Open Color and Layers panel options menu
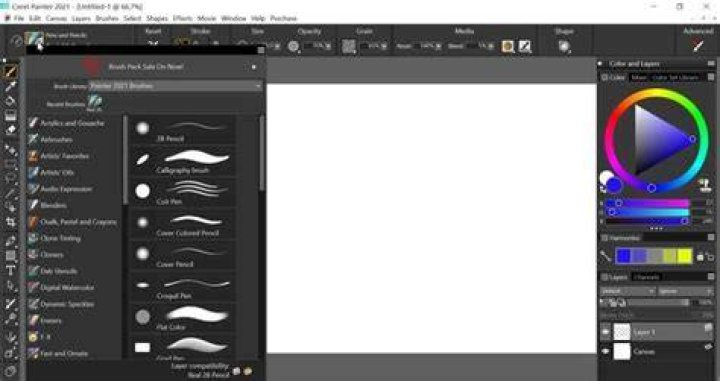This screenshot has height=381, width=720. 711,64
